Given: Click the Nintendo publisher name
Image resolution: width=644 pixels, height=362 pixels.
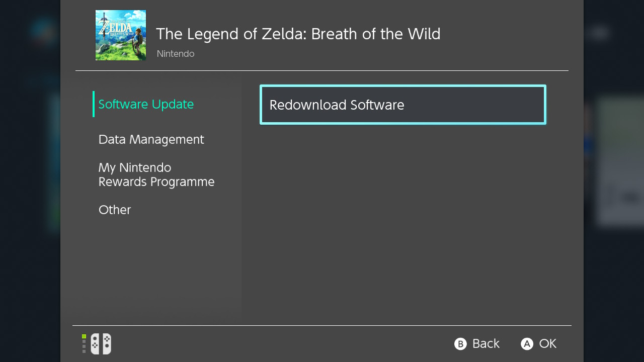Looking at the screenshot, I should point(176,54).
